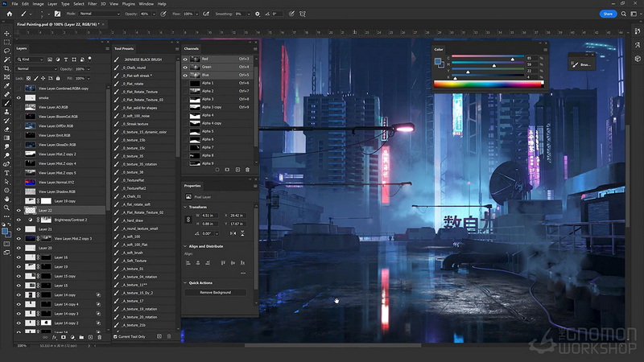Select the Hand tool
The width and height of the screenshot is (644, 362).
[x=6, y=199]
